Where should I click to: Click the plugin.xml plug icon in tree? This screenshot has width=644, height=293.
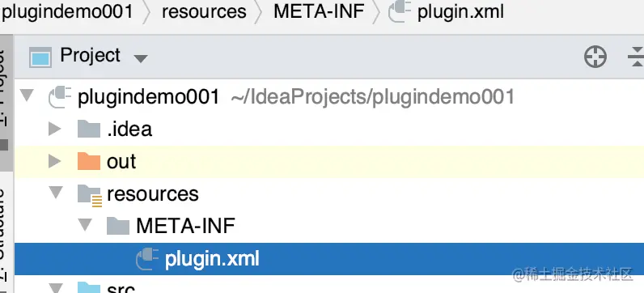147,259
